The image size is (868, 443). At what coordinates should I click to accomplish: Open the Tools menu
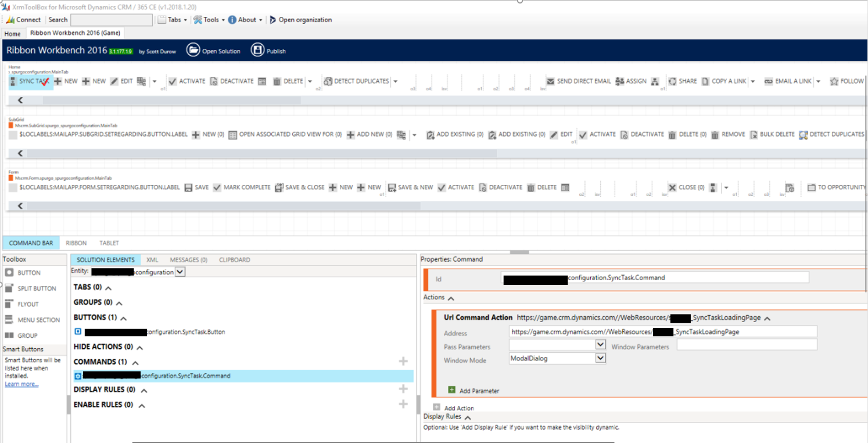[x=209, y=20]
